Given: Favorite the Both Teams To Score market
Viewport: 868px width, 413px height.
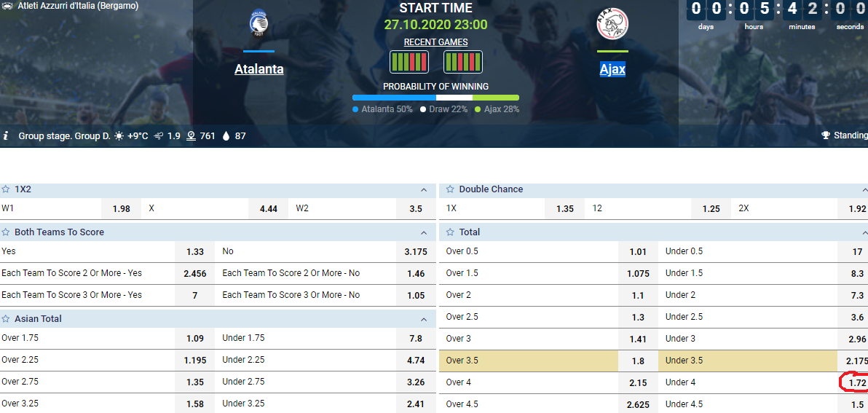Looking at the screenshot, I should [6, 232].
